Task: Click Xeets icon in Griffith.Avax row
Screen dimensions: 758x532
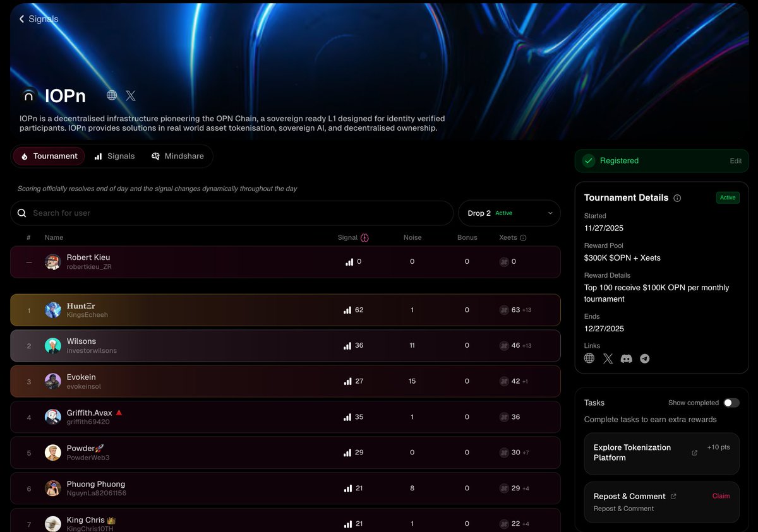Action: (504, 417)
